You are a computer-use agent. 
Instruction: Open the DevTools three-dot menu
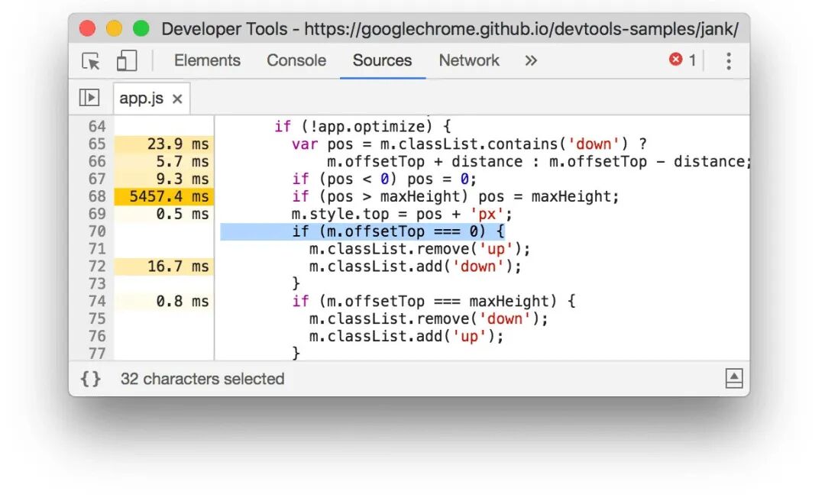729,60
